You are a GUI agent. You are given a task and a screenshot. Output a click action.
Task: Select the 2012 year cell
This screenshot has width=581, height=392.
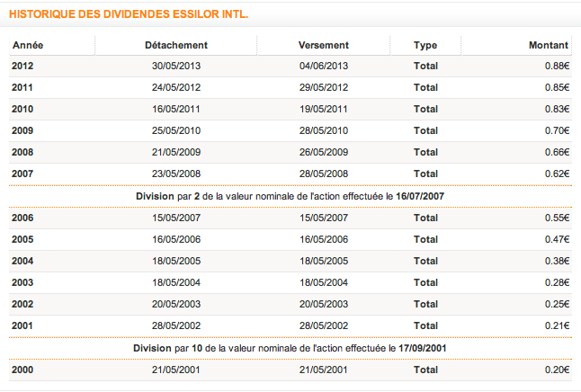click(x=22, y=66)
